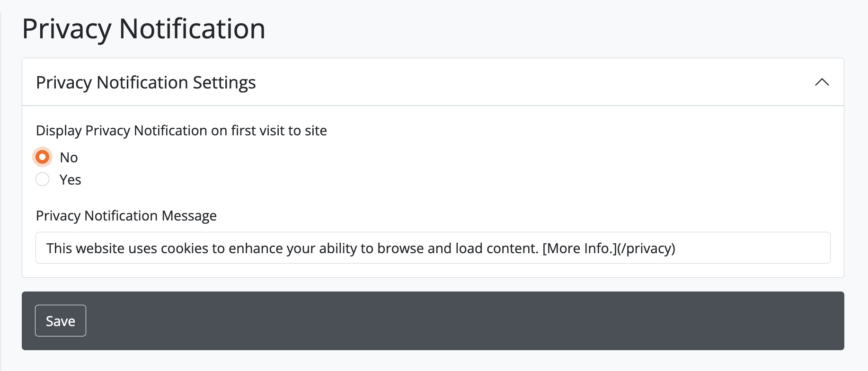Click the Privacy Notification Message field label

(126, 216)
